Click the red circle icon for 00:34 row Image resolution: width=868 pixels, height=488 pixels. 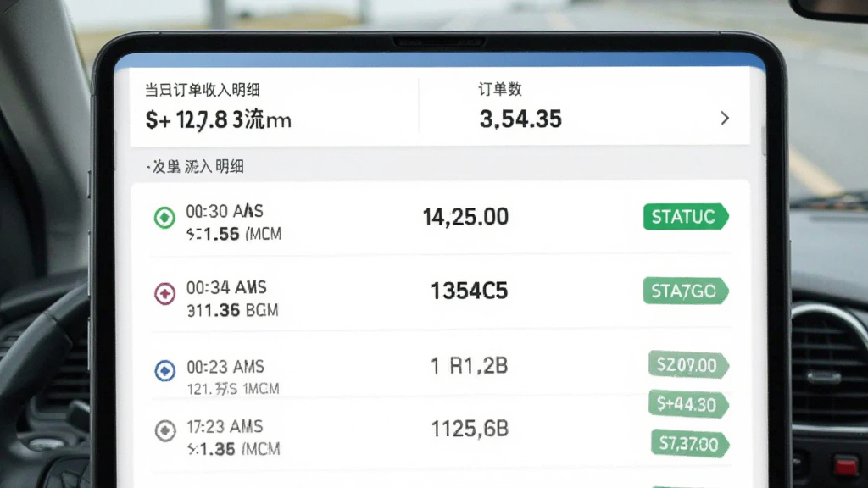pyautogui.click(x=164, y=293)
